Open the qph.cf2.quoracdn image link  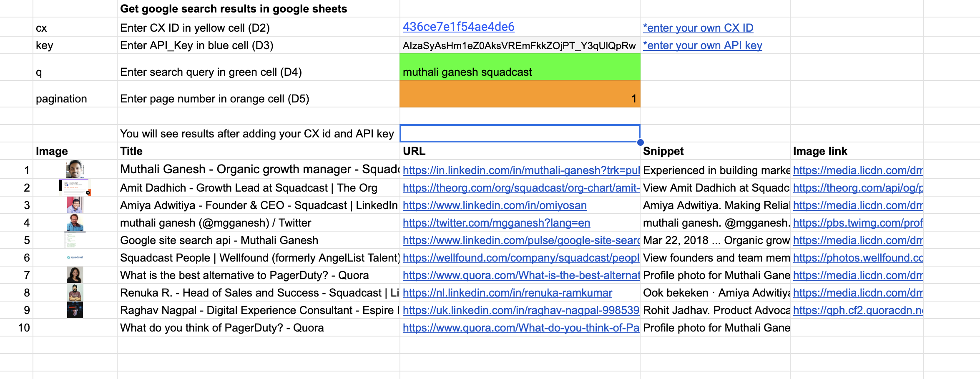(858, 310)
